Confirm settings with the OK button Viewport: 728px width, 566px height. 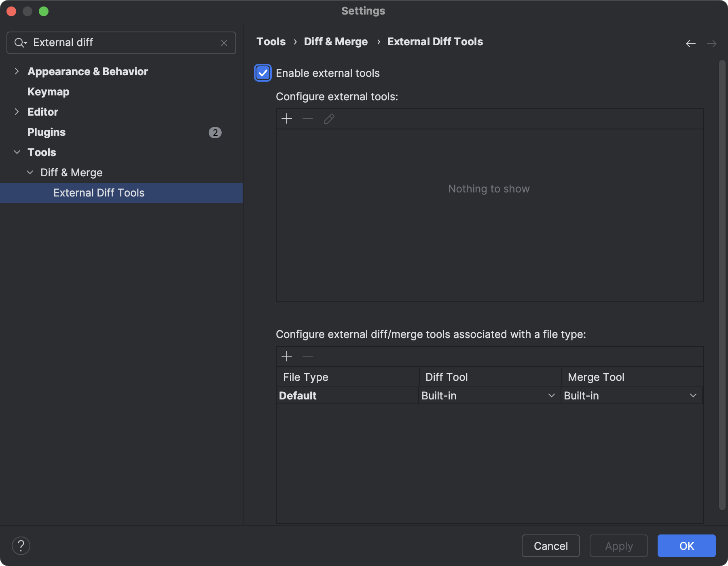coord(686,546)
